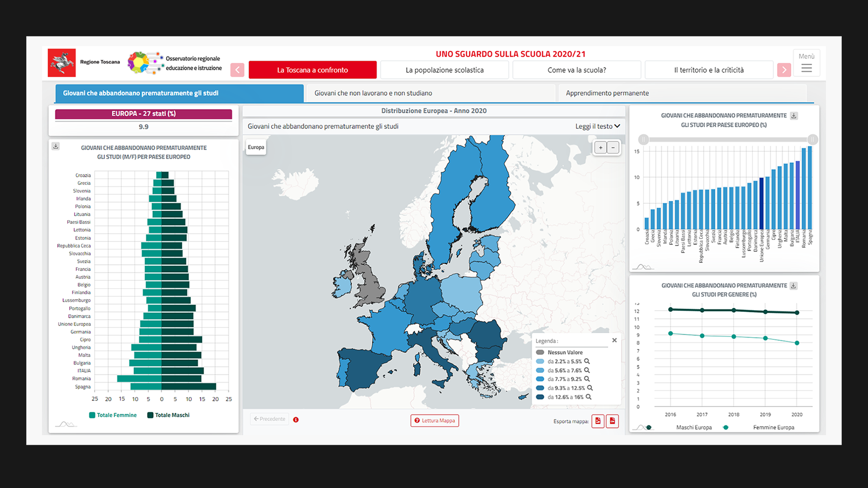Export map as image file icon
Image resolution: width=868 pixels, height=488 pixels.
pyautogui.click(x=598, y=421)
